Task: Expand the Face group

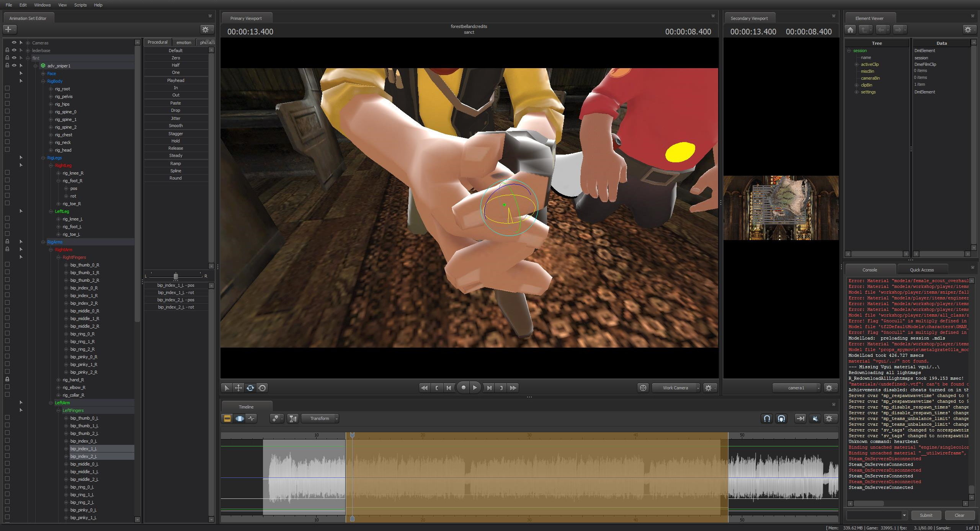Action: pos(43,74)
